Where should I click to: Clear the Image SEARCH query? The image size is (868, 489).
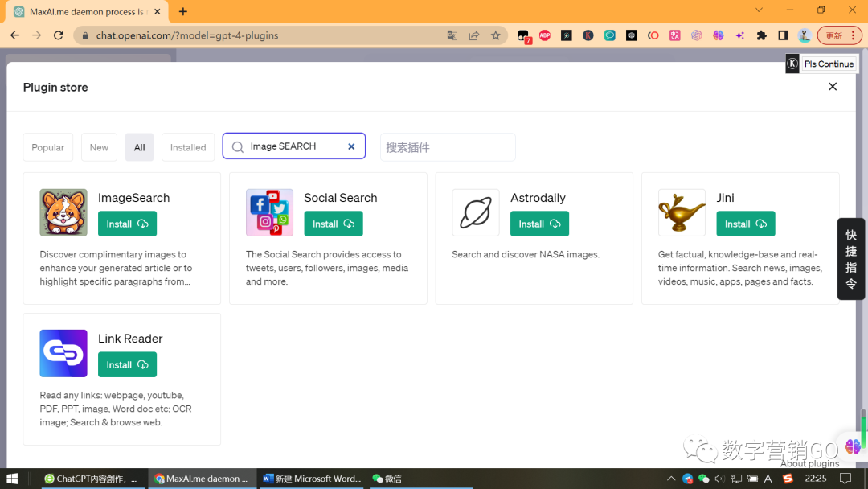[x=351, y=146]
